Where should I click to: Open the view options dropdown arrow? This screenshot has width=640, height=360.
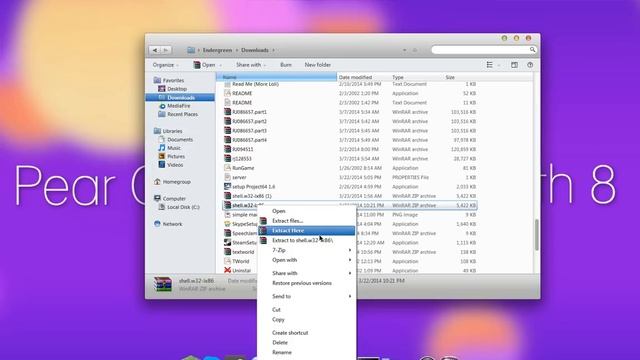click(x=498, y=65)
